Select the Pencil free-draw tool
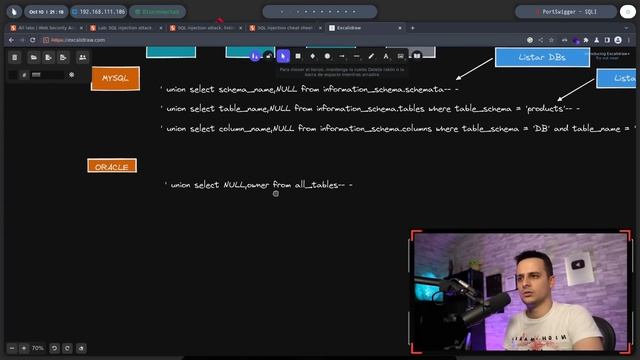This screenshot has width=640, height=360. coord(371,56)
